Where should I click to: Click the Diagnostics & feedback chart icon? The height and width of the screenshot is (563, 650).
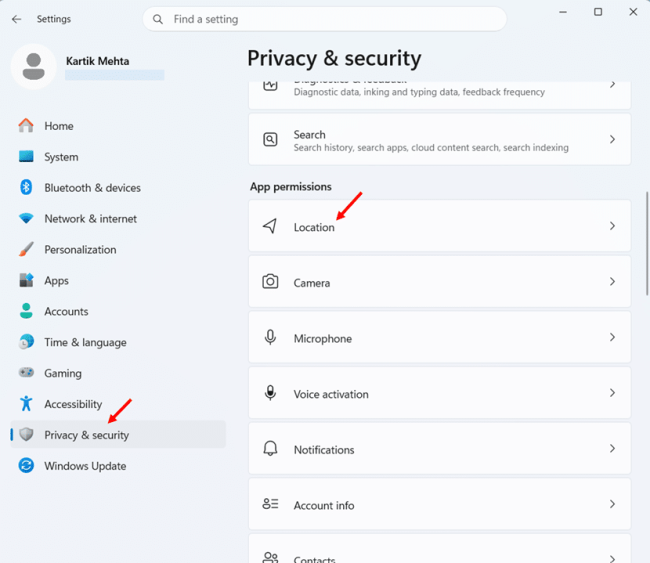click(x=270, y=86)
